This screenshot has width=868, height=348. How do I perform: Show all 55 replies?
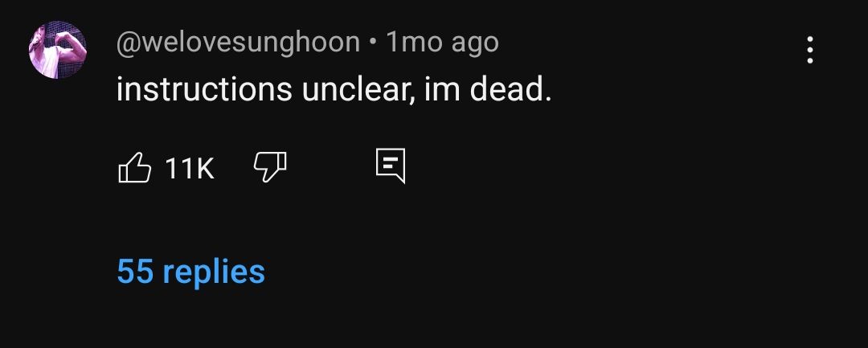[x=191, y=272]
